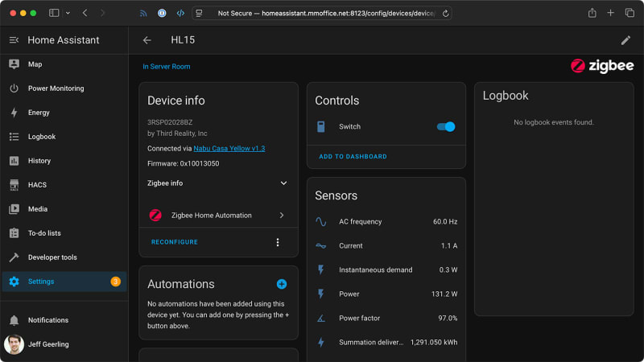Click the Safari share icon
Image resolution: width=644 pixels, height=362 pixels.
pyautogui.click(x=592, y=13)
